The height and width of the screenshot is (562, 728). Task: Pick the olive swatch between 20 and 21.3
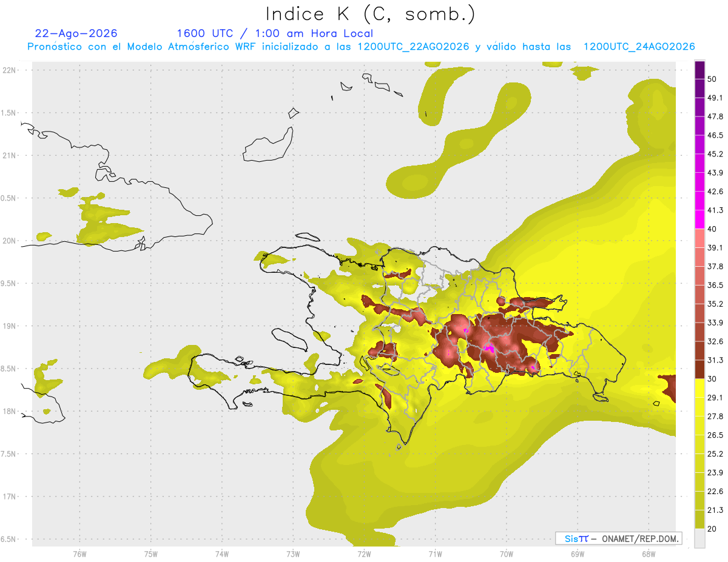699,520
